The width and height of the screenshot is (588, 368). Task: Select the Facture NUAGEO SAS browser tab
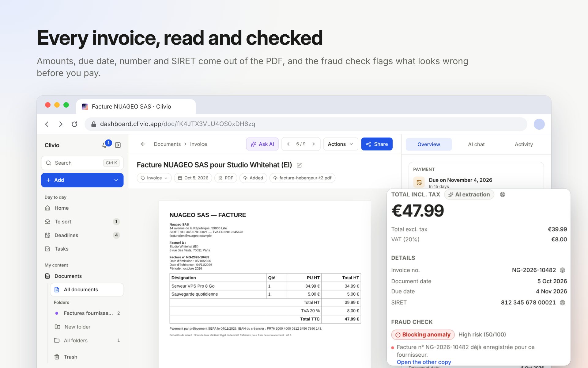click(136, 107)
